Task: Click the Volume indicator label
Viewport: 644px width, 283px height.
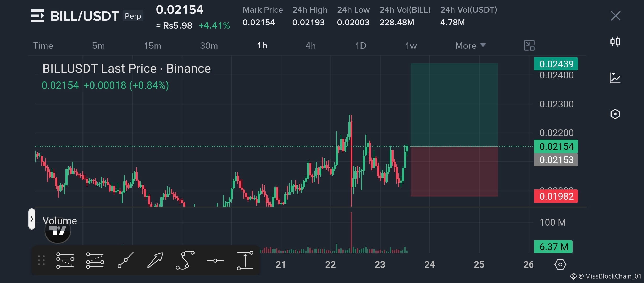Action: point(60,221)
